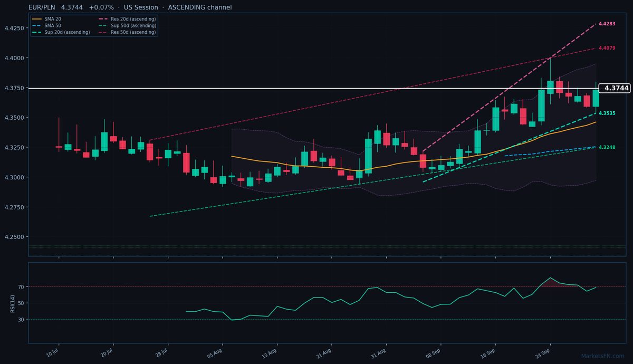The image size is (633, 364).
Task: Click the US Session label
Action: pos(141,7)
